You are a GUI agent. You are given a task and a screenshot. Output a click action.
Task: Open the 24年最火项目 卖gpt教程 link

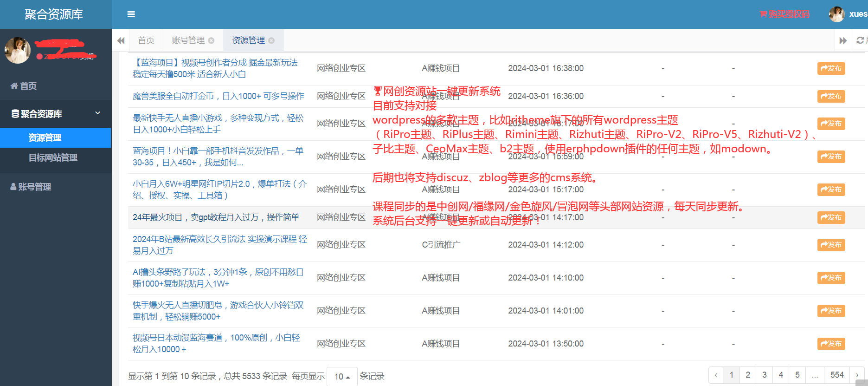[x=216, y=217]
